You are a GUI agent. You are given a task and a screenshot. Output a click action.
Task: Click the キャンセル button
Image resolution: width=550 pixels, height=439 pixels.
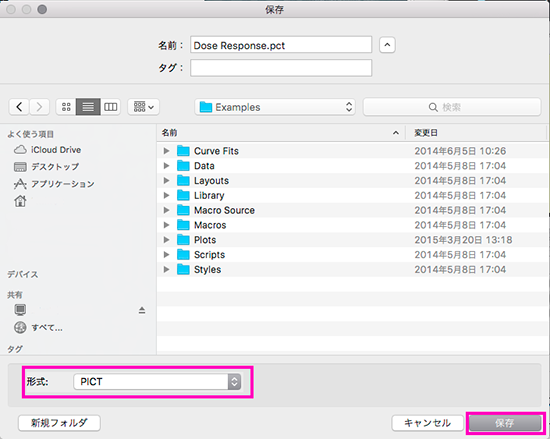point(427,423)
